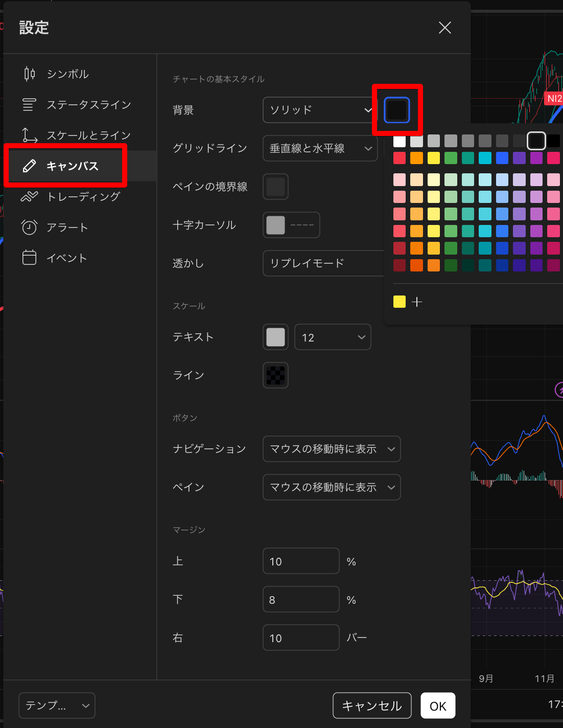Image resolution: width=563 pixels, height=728 pixels.
Task: Click the ステータスライン lines icon
Action: point(30,105)
